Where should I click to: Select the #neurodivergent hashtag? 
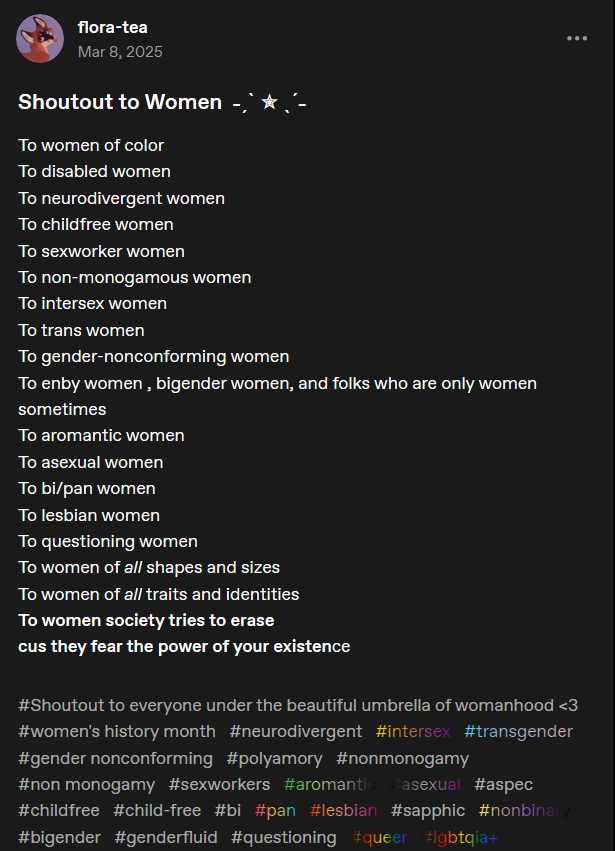click(x=296, y=732)
